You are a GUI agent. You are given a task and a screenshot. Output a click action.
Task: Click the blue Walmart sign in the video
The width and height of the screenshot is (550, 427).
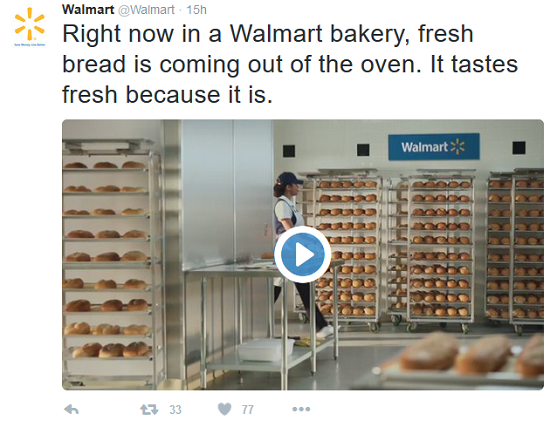[434, 147]
